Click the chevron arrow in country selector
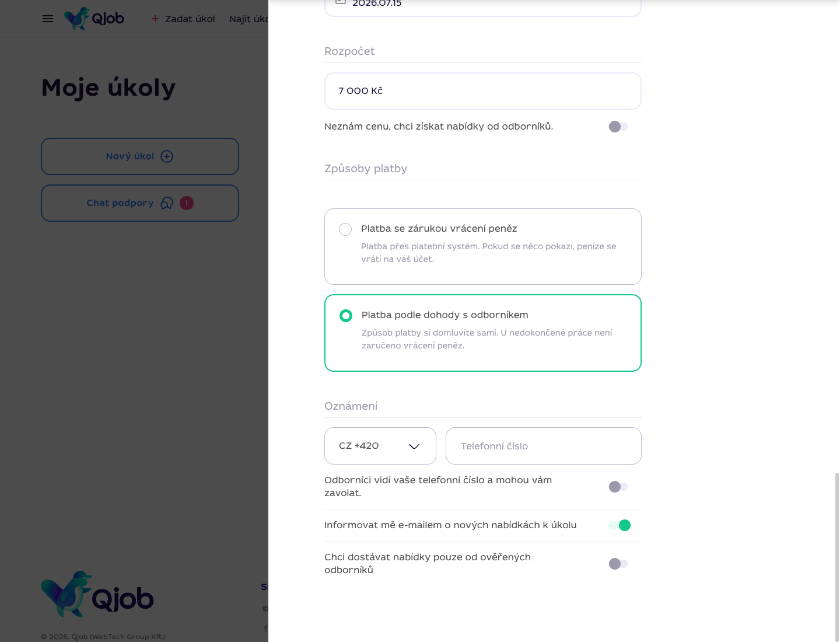The height and width of the screenshot is (642, 840). pos(414,446)
